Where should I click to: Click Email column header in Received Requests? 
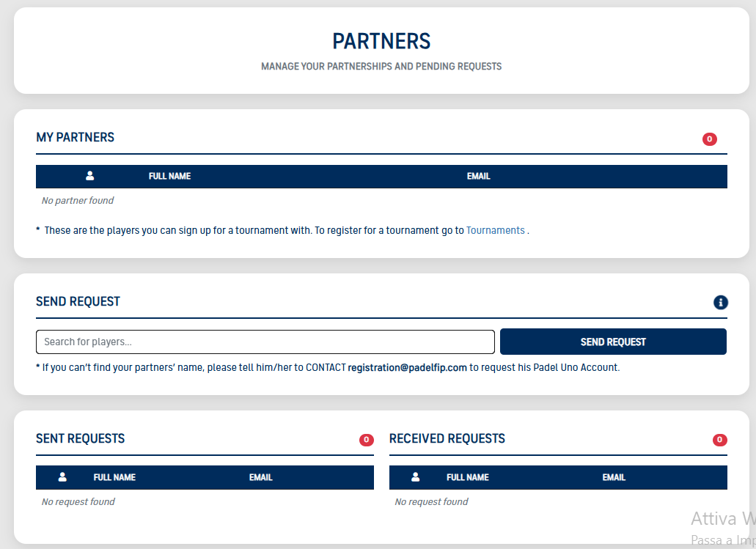tap(614, 478)
